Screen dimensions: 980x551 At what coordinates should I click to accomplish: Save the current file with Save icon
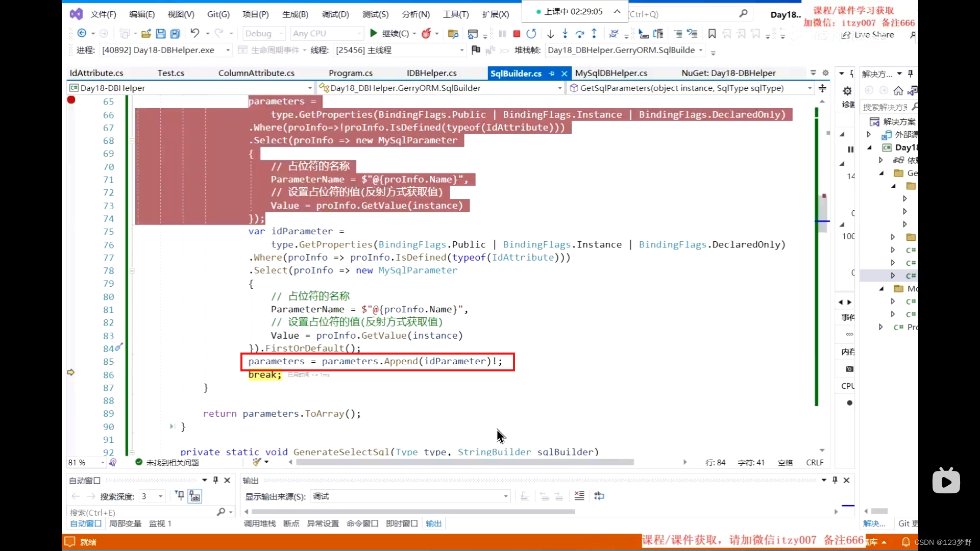pyautogui.click(x=160, y=34)
